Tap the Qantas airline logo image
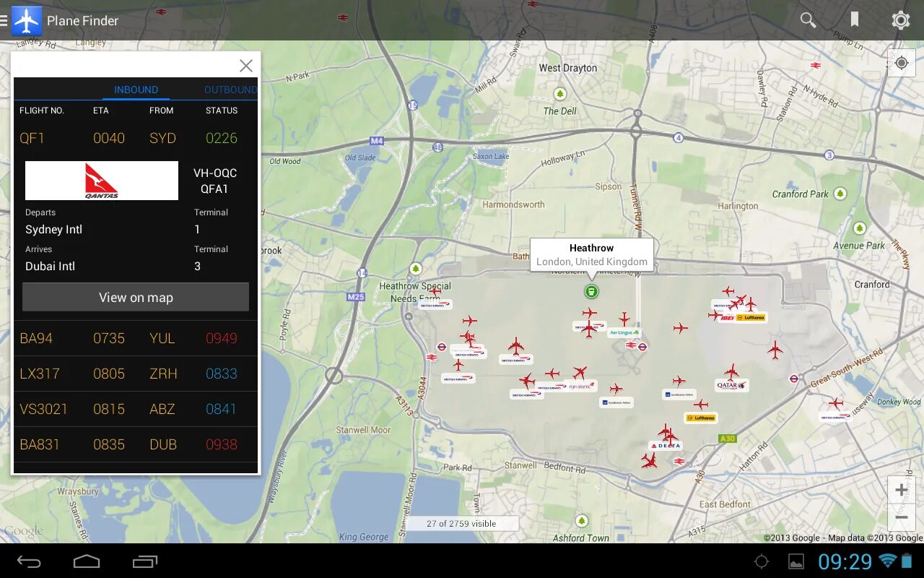924x578 pixels. tap(102, 181)
